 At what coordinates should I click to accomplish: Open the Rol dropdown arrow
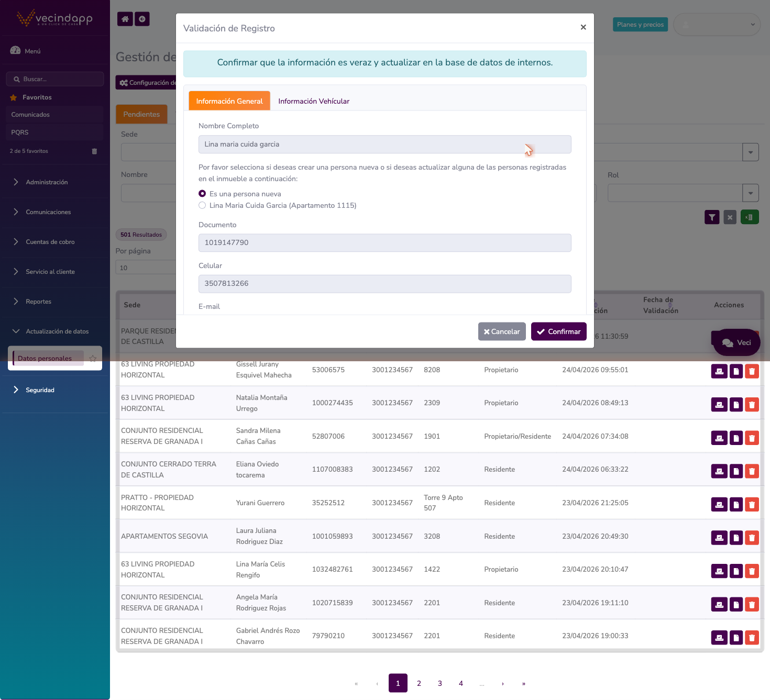point(751,193)
